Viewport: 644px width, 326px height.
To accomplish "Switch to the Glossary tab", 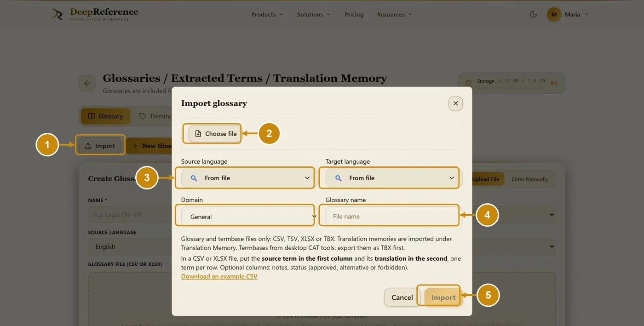I will (106, 116).
